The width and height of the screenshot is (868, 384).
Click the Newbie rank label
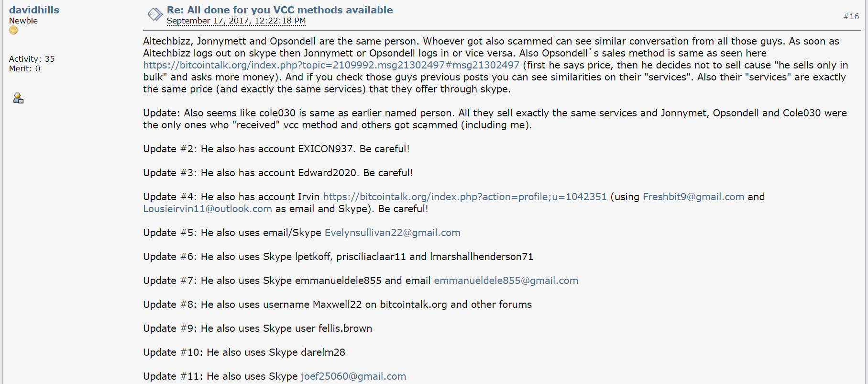click(23, 21)
